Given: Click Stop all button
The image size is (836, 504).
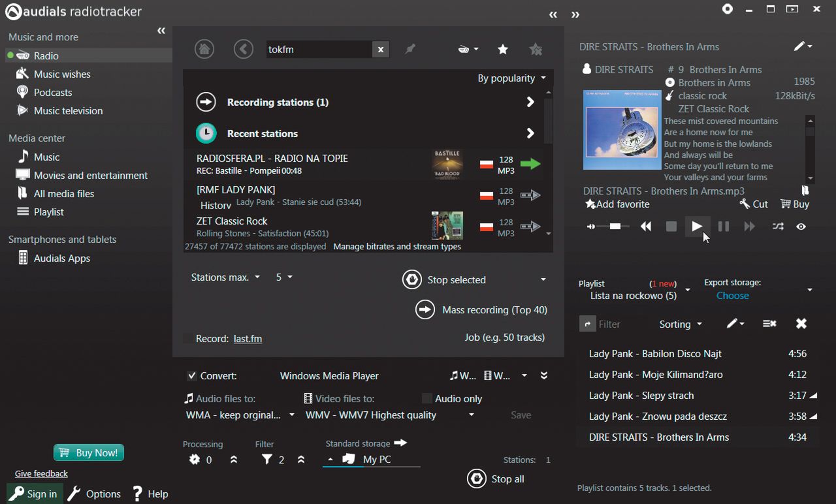Looking at the screenshot, I should 496,479.
